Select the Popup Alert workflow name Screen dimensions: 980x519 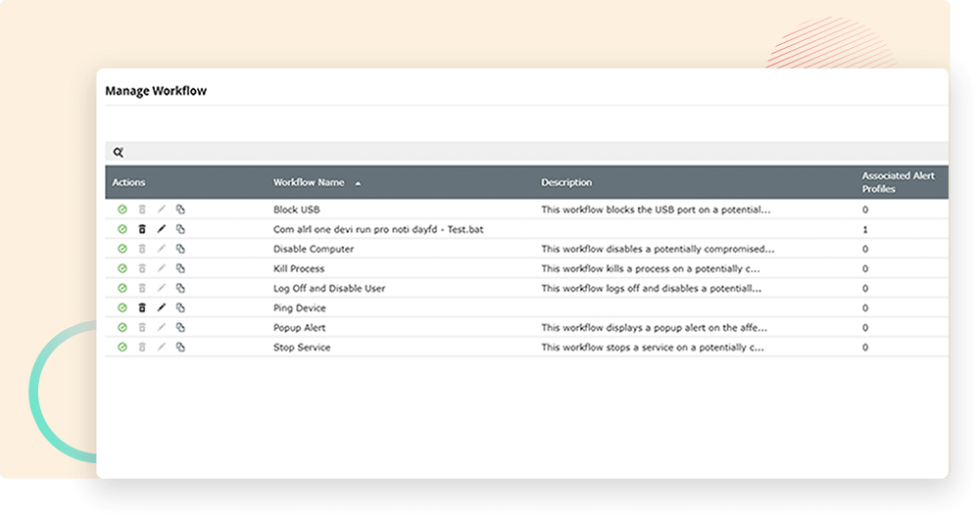[299, 327]
